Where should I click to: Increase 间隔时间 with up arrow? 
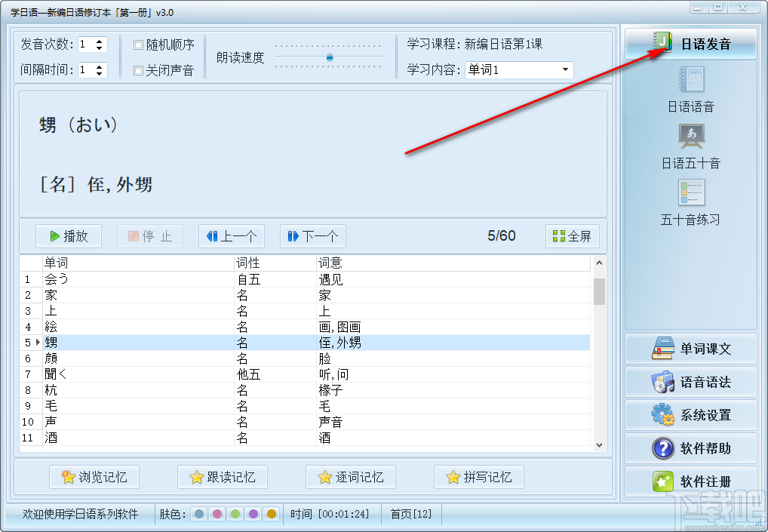[x=100, y=66]
